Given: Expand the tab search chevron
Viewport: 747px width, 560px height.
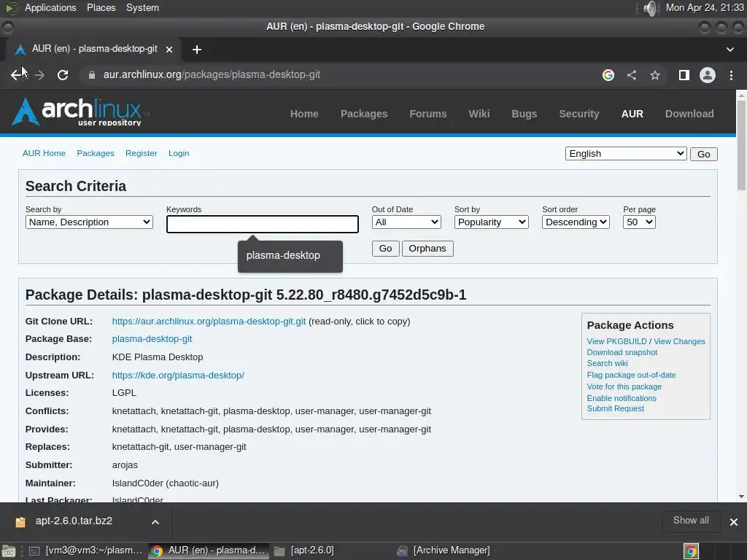Looking at the screenshot, I should coord(729,50).
